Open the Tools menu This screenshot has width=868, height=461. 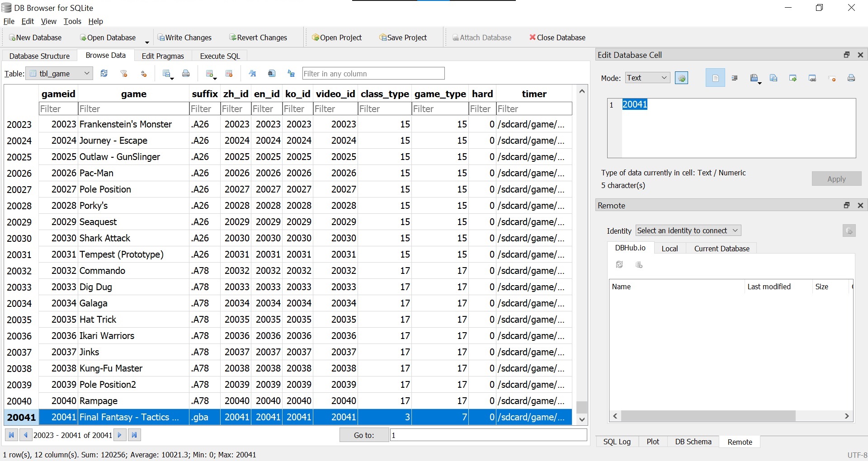[x=72, y=21]
